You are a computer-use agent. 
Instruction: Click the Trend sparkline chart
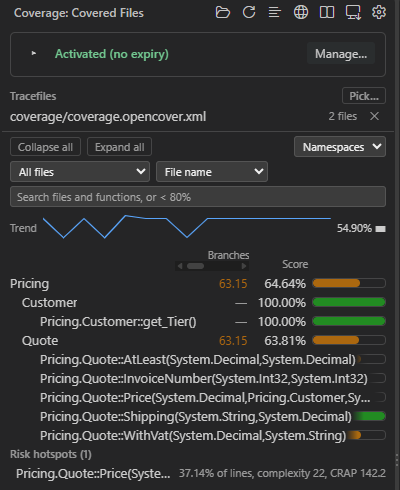tap(187, 227)
